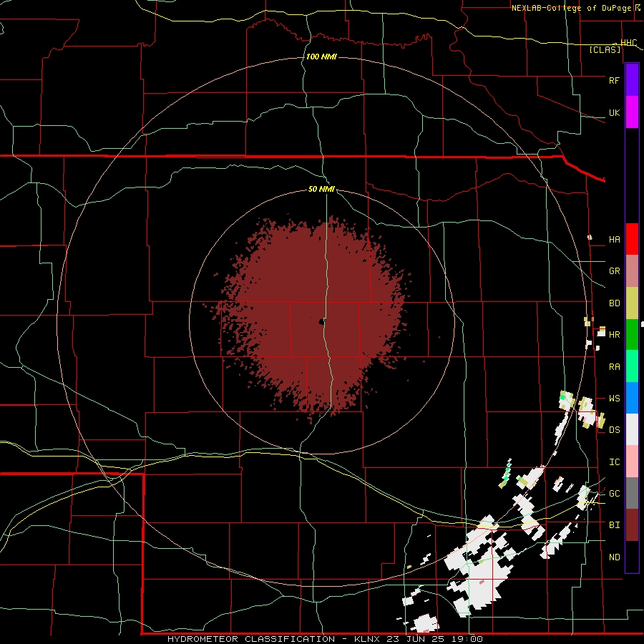Viewport: 644px width, 644px height.
Task: Click the UK legend label
Action: (x=614, y=112)
